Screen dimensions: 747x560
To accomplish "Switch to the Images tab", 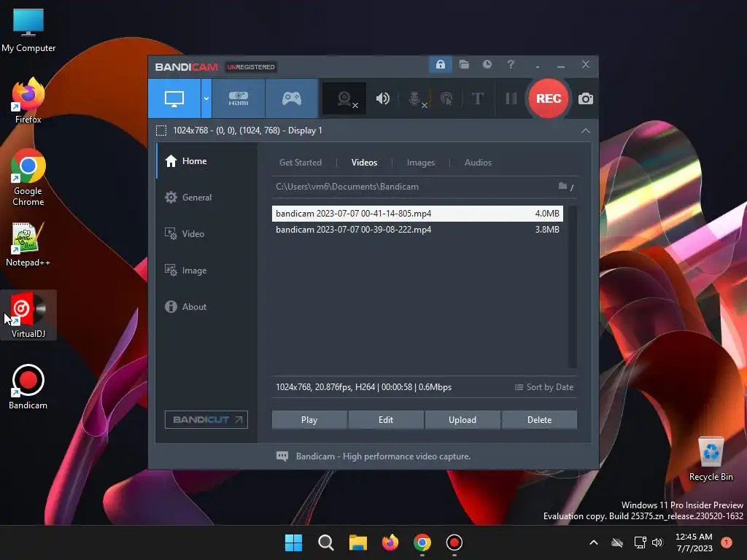I will click(x=421, y=163).
